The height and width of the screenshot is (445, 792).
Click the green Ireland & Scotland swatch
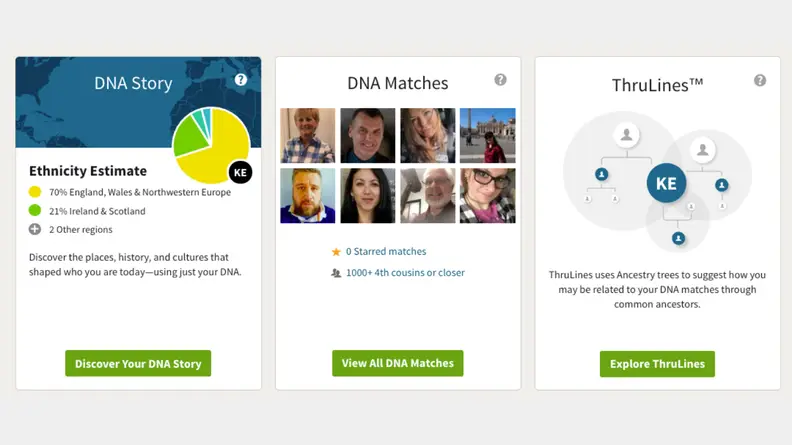coord(35,211)
